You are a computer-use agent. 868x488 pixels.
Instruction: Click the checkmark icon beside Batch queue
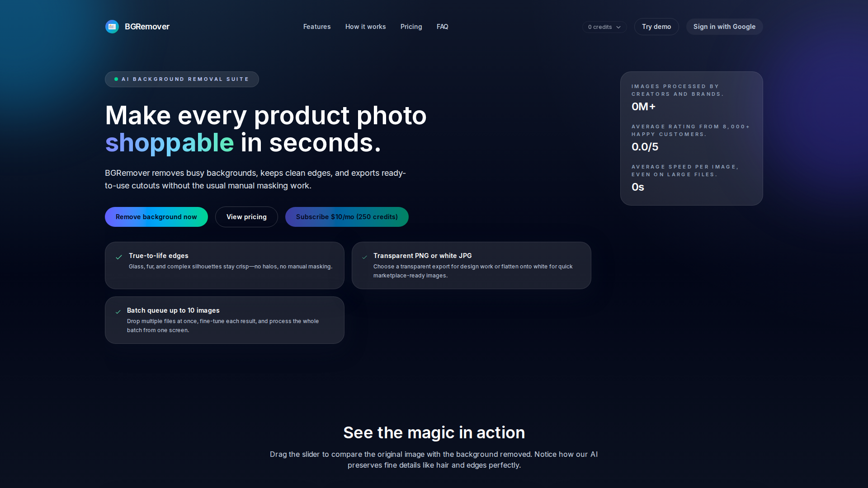[118, 312]
